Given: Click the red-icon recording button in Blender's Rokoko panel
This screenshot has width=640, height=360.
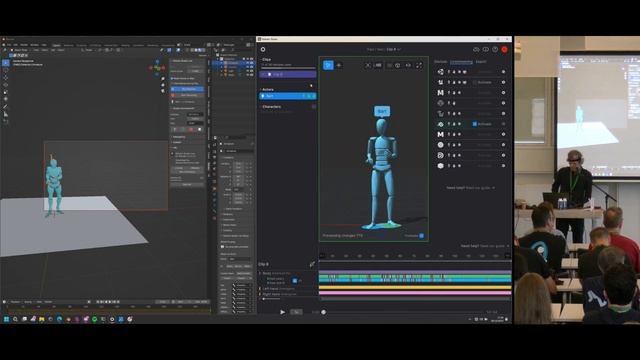Looking at the screenshot, I should pos(187,95).
